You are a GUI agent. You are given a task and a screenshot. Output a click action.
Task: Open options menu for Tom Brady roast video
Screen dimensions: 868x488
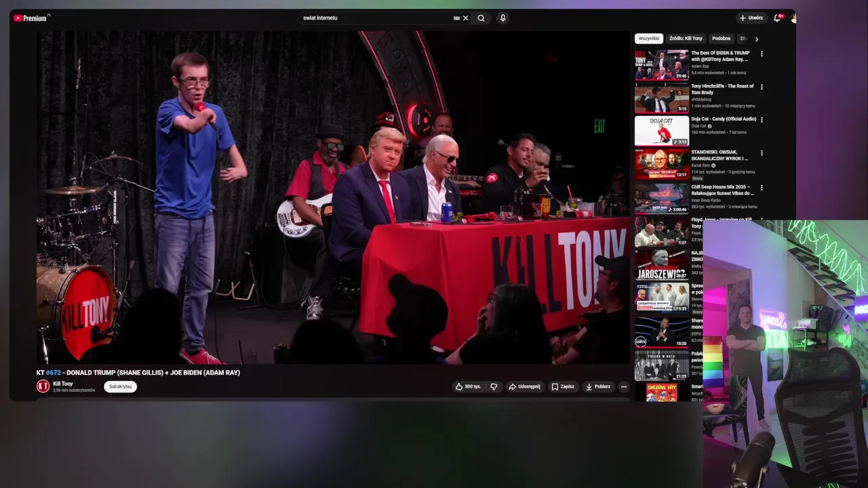tap(762, 87)
